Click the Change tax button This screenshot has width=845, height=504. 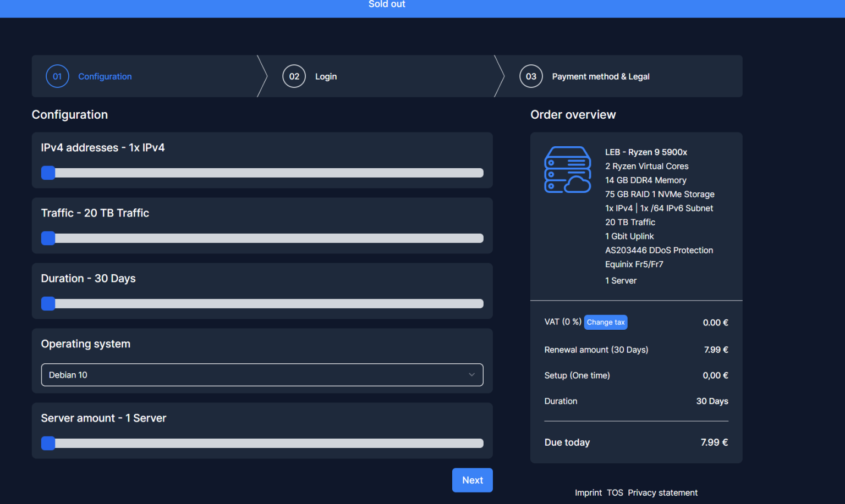(605, 322)
